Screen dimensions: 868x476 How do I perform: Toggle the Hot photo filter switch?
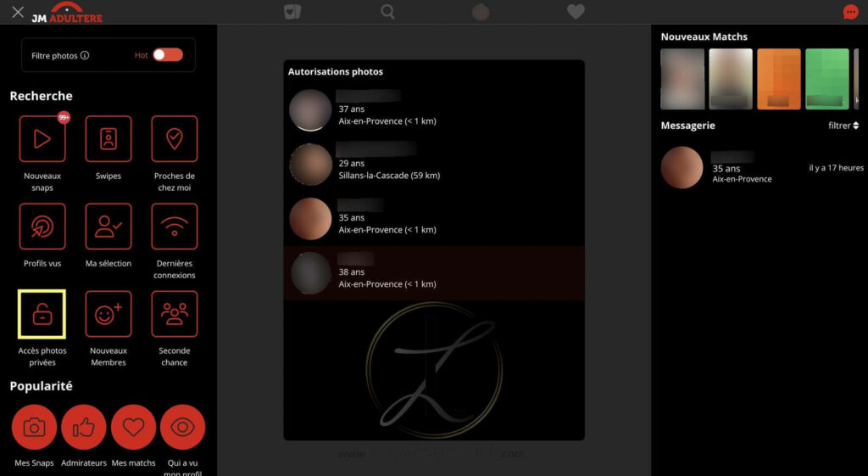168,55
